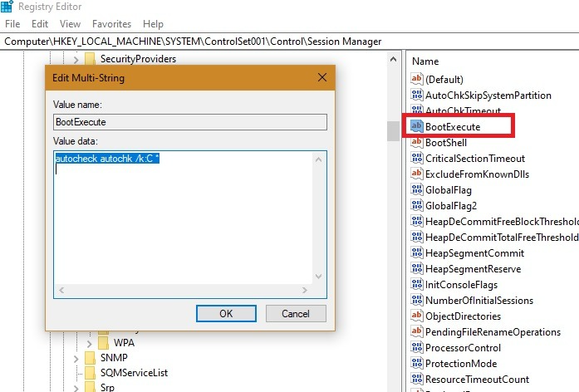Select the ObjectDirectories value icon

point(416,316)
